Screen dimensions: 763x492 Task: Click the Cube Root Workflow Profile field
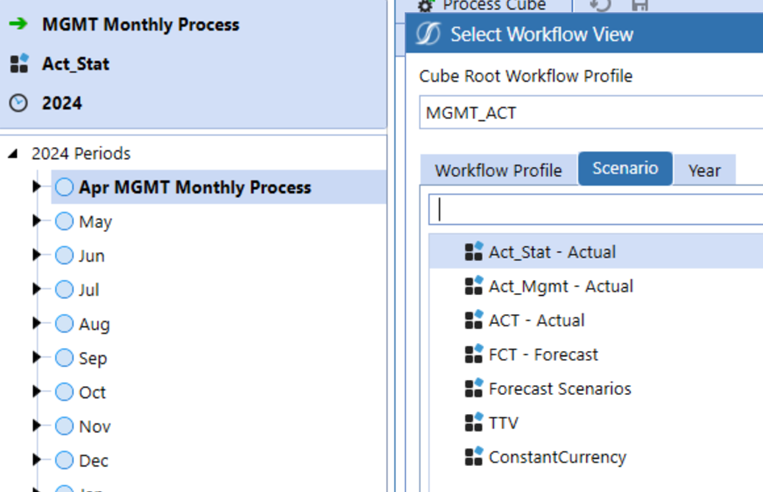(590, 113)
